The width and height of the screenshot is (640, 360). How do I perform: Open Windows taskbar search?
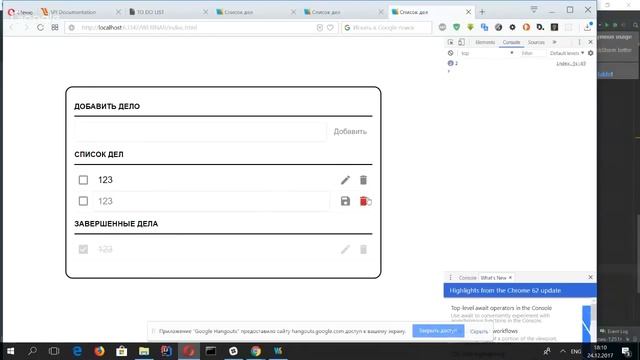point(32,351)
